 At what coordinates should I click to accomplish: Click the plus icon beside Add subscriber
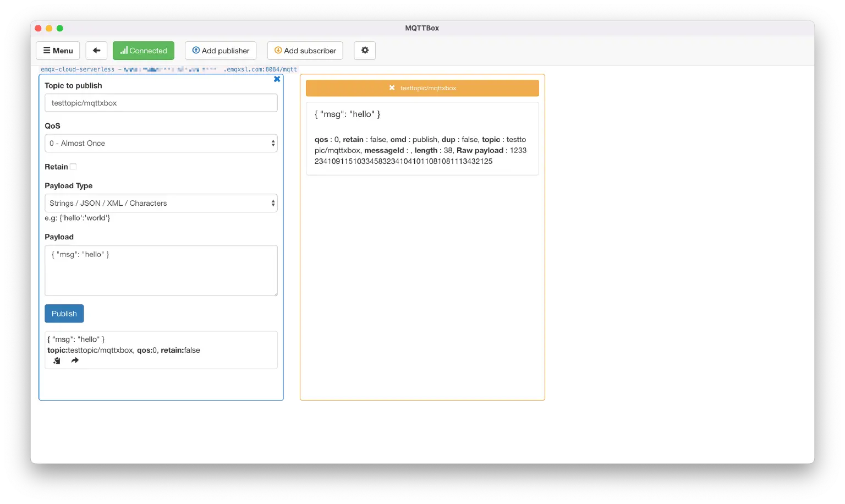pyautogui.click(x=278, y=50)
